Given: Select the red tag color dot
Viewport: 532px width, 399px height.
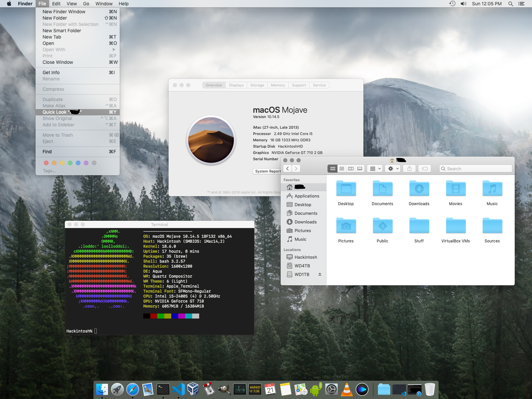Looking at the screenshot, I should point(46,163).
